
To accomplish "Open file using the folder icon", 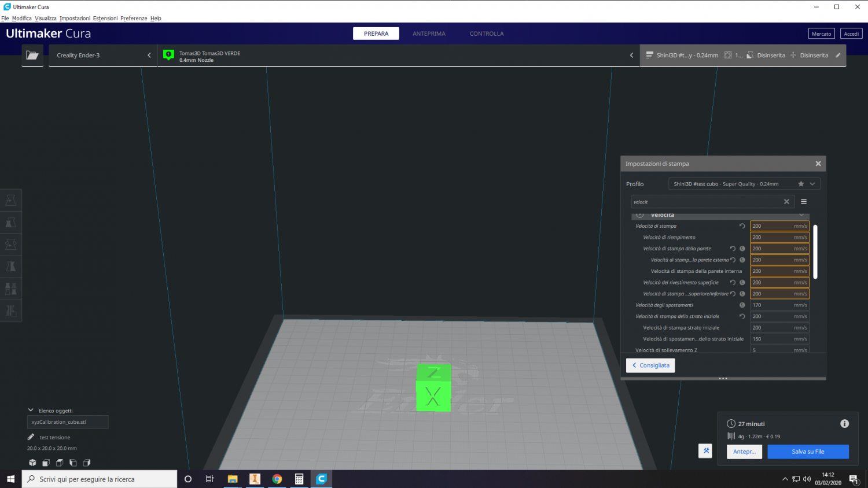I will [x=32, y=56].
